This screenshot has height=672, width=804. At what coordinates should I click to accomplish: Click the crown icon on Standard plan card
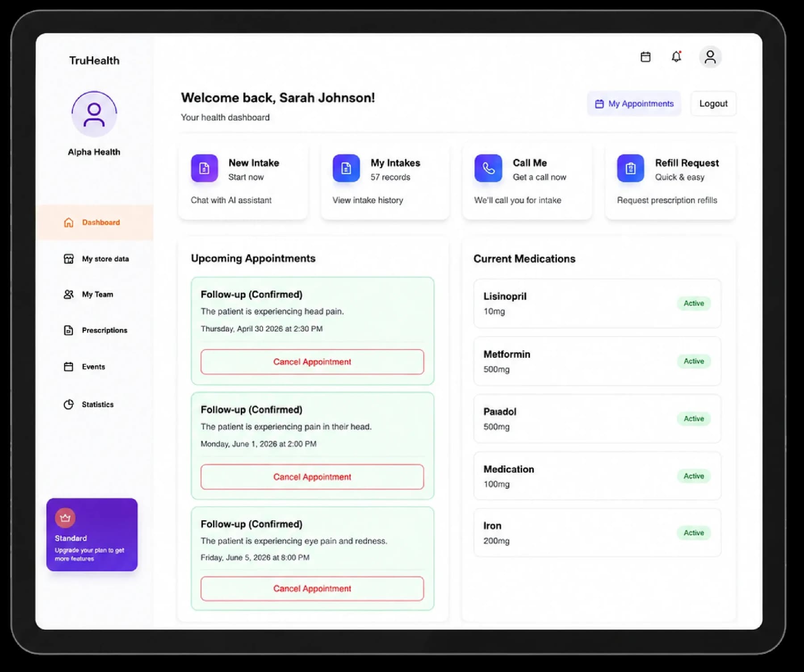click(65, 518)
